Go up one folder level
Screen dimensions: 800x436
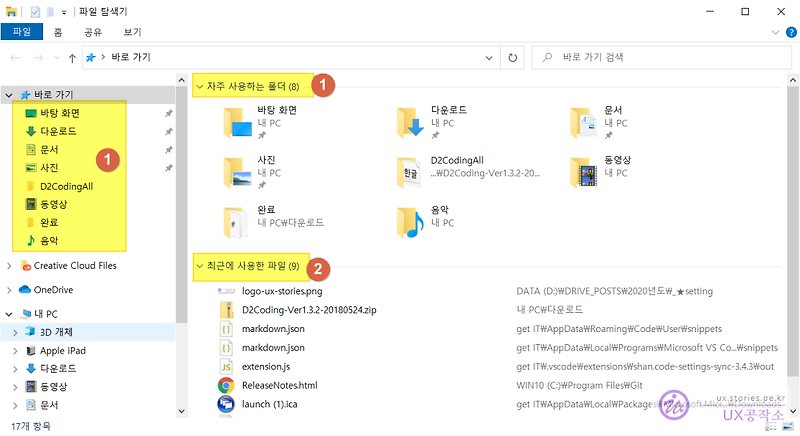72,58
